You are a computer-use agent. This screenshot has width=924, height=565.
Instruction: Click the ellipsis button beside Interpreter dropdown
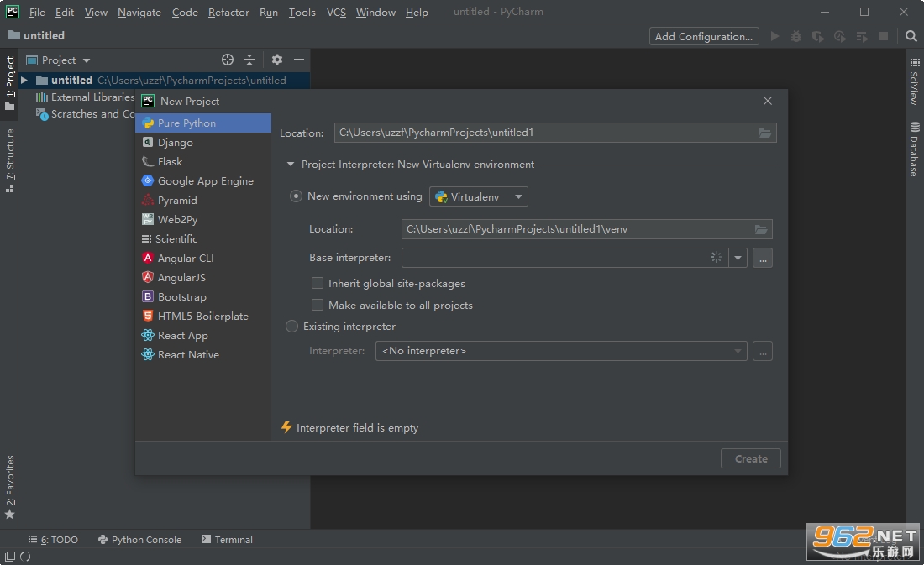coord(763,351)
